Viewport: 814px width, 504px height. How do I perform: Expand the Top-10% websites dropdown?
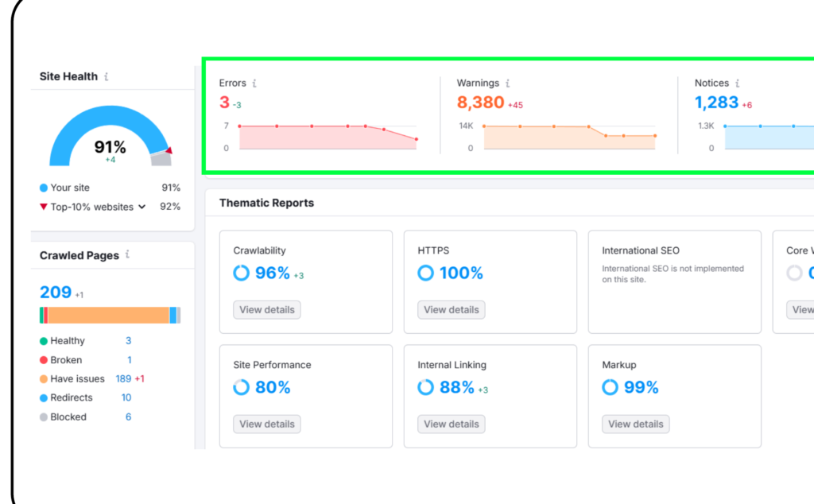click(141, 207)
